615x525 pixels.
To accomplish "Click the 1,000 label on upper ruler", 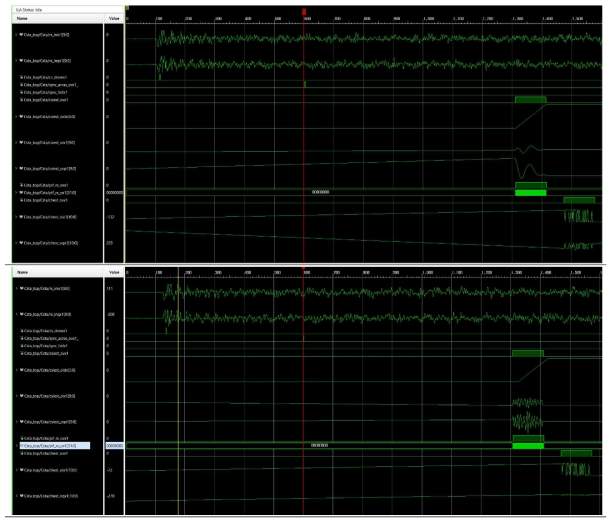I will (x=429, y=18).
